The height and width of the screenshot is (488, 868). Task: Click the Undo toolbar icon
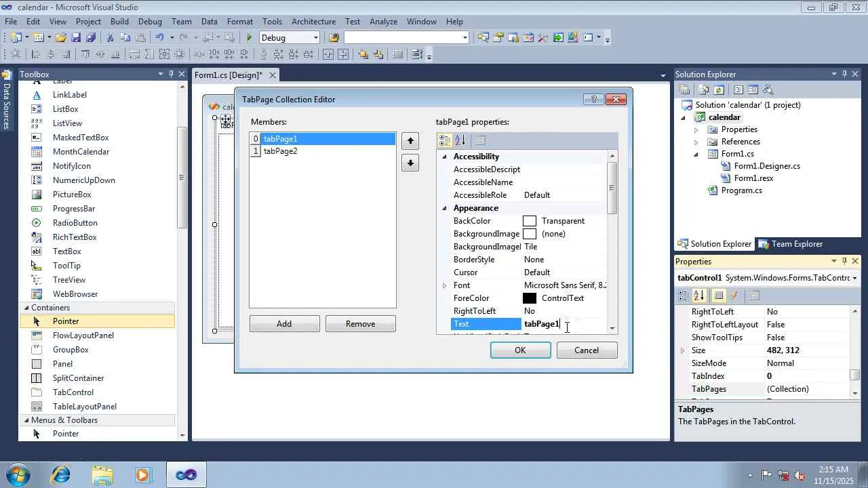tap(159, 38)
